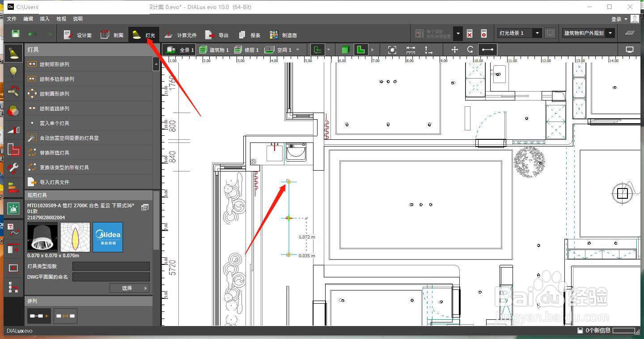Image resolution: width=644 pixels, height=339 pixels.
Task: Switch to 建筑物 1 building view
Action: tap(214, 50)
